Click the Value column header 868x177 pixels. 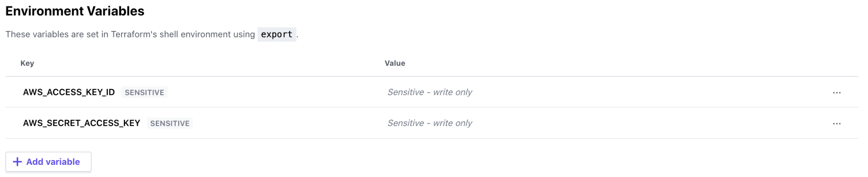[395, 63]
